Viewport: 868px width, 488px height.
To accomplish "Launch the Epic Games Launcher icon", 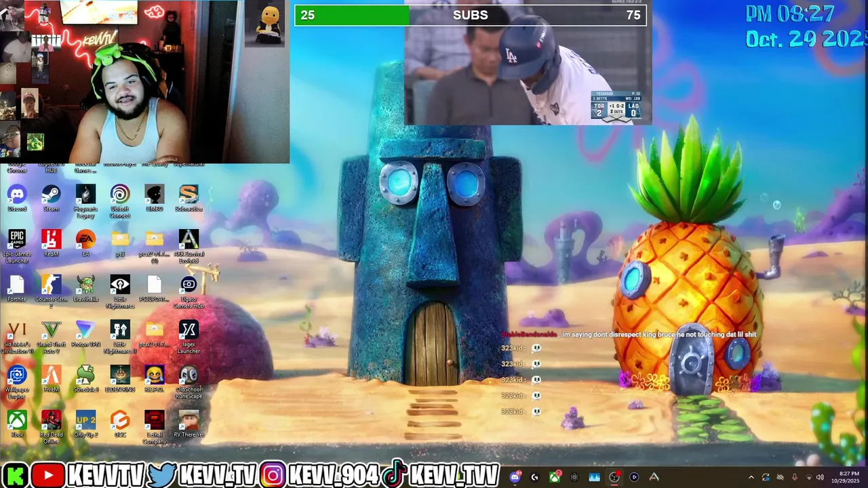I will point(17,247).
